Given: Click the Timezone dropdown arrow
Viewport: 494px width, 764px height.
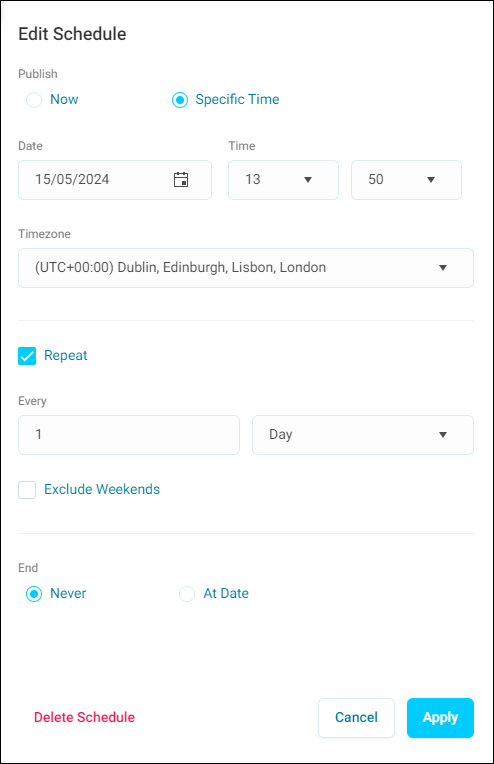Looking at the screenshot, I should (443, 268).
